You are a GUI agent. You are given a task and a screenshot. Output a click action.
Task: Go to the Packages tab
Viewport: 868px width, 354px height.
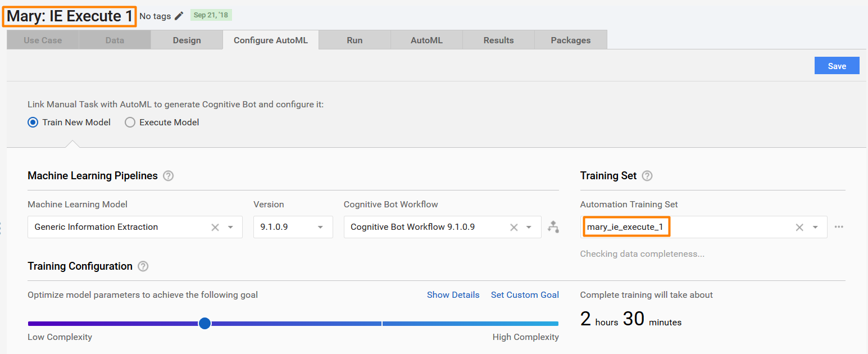[x=571, y=40]
